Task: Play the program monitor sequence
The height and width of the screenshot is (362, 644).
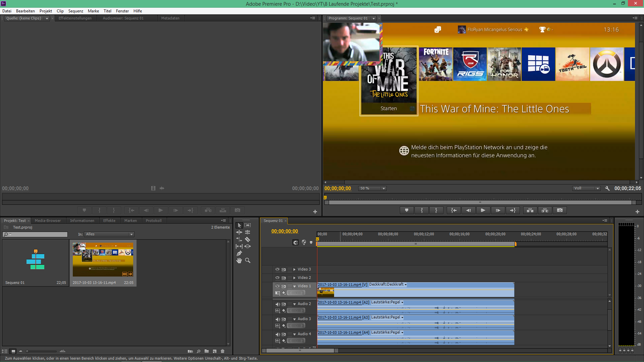Action: (483, 210)
